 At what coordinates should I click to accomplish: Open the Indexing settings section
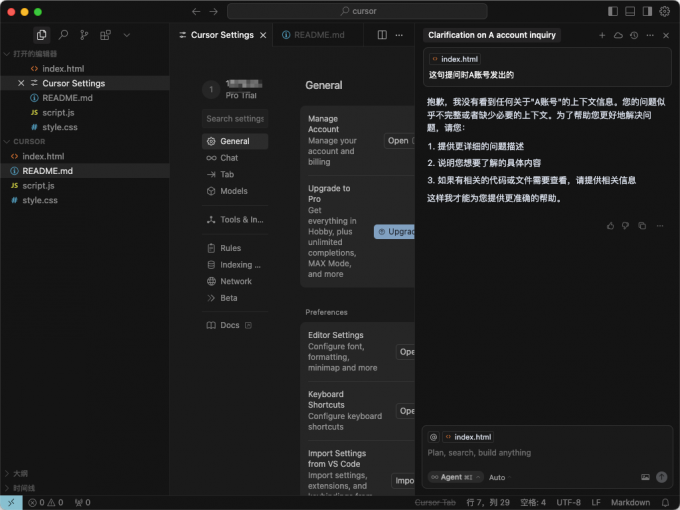point(235,265)
